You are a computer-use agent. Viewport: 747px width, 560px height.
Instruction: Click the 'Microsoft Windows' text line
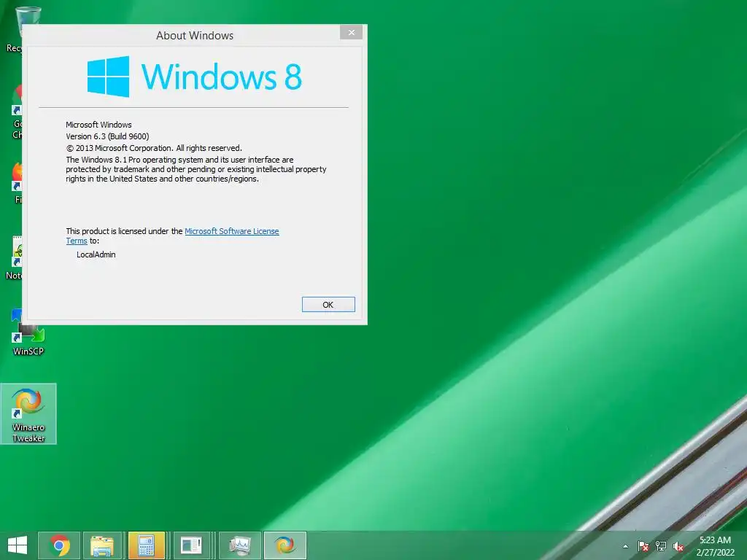tap(98, 125)
